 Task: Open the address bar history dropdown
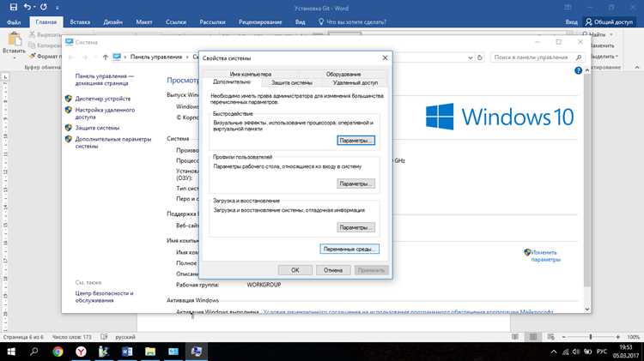(x=471, y=57)
